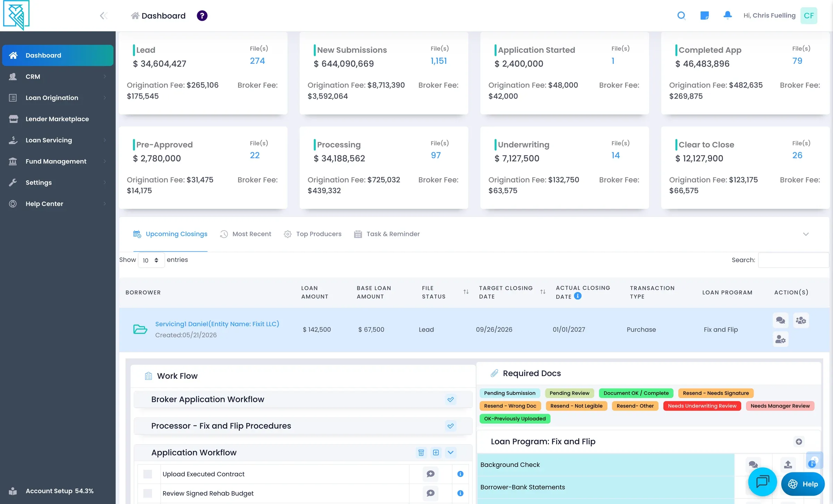
Task: Click the users-gear action icon for Servicing1 Daniel
Action: click(x=801, y=320)
